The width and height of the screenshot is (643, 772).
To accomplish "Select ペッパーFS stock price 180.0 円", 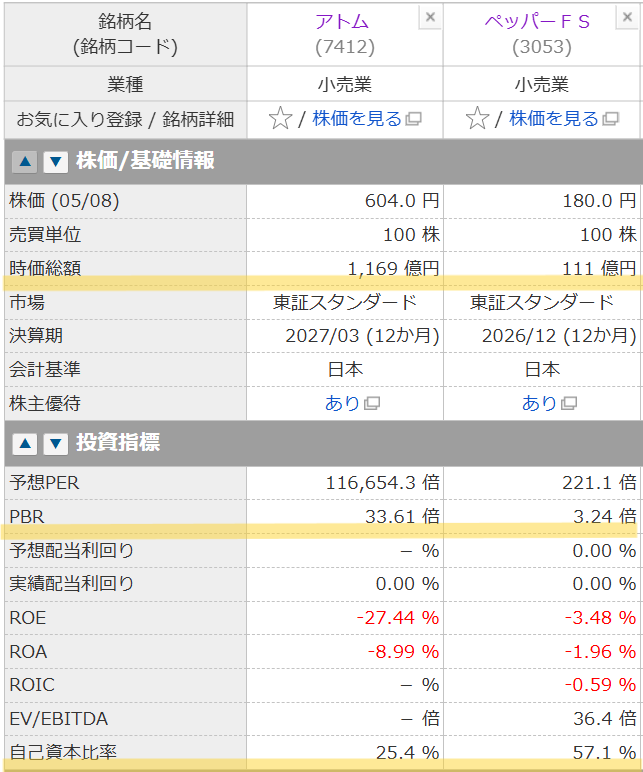I will (x=599, y=201).
